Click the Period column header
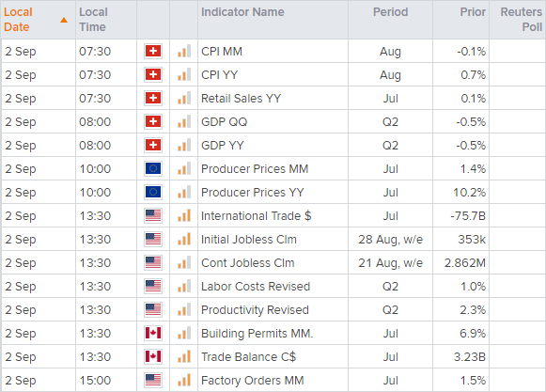 390,12
